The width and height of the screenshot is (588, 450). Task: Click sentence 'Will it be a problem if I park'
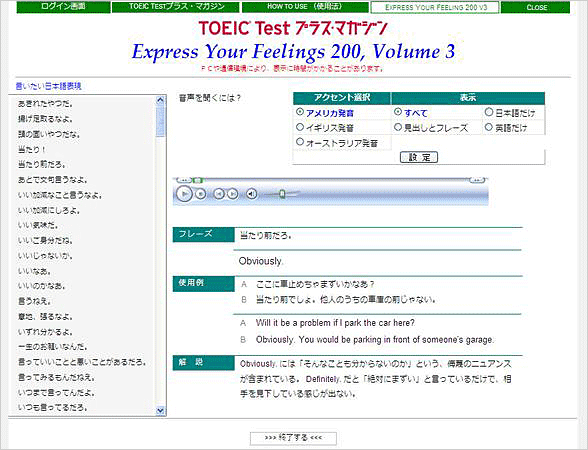click(335, 323)
